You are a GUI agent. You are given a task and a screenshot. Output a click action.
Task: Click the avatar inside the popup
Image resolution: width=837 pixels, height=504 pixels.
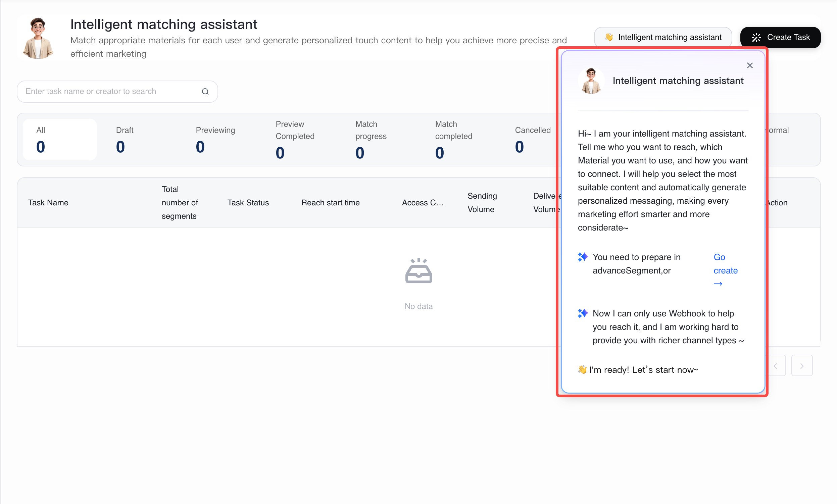(x=591, y=81)
